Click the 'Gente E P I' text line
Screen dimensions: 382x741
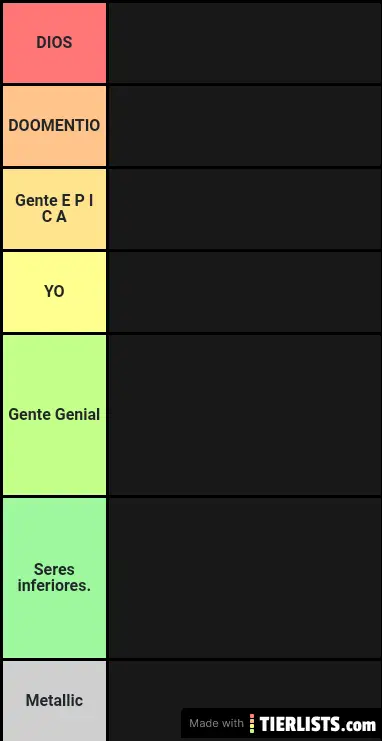(x=54, y=200)
